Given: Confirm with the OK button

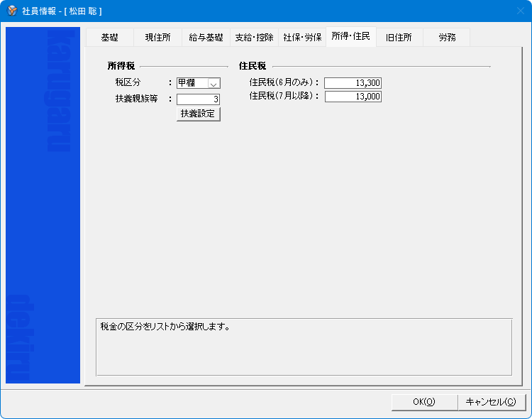Looking at the screenshot, I should click(x=423, y=402).
